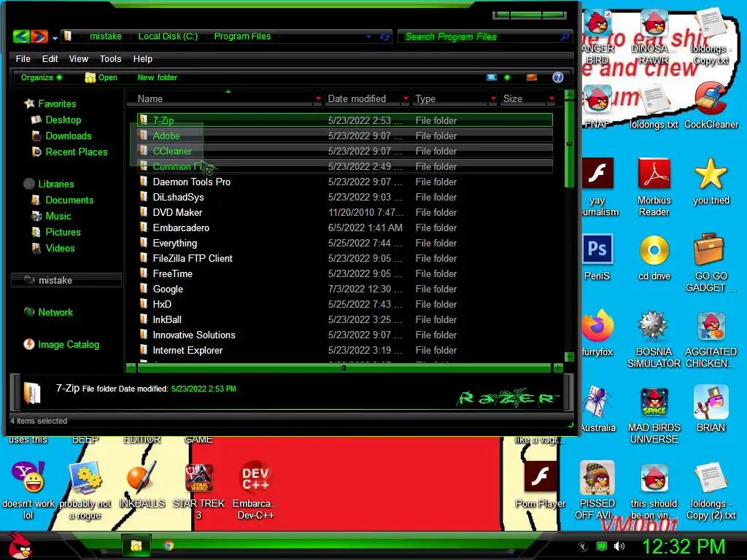
Task: Click the horizontal scrollbar track
Action: [344, 367]
